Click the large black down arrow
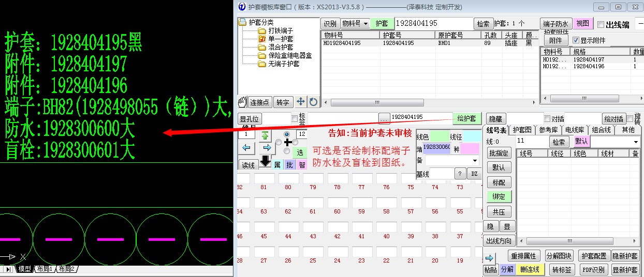 click(x=265, y=161)
